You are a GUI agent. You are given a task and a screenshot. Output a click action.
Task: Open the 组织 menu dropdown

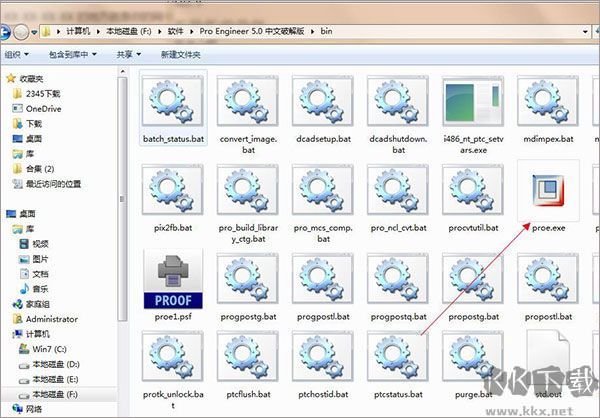point(16,54)
